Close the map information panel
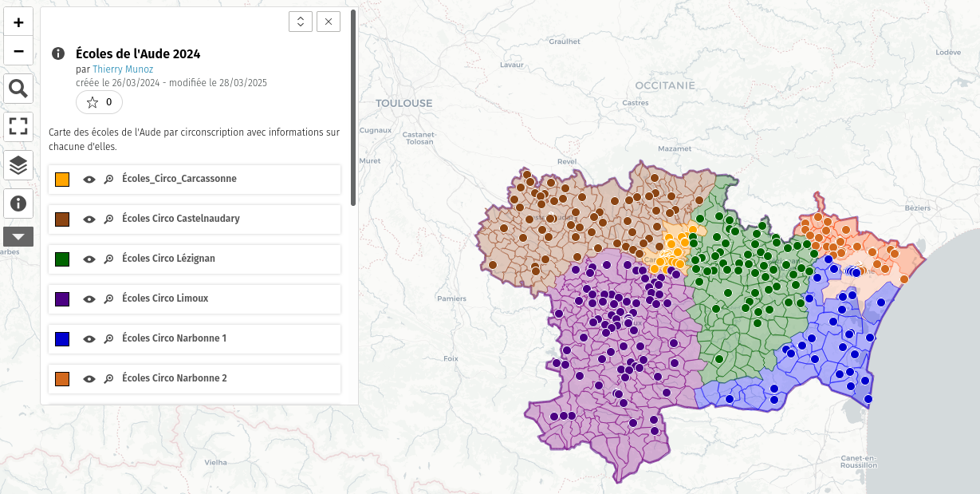Viewport: 980px width, 494px height. click(329, 22)
